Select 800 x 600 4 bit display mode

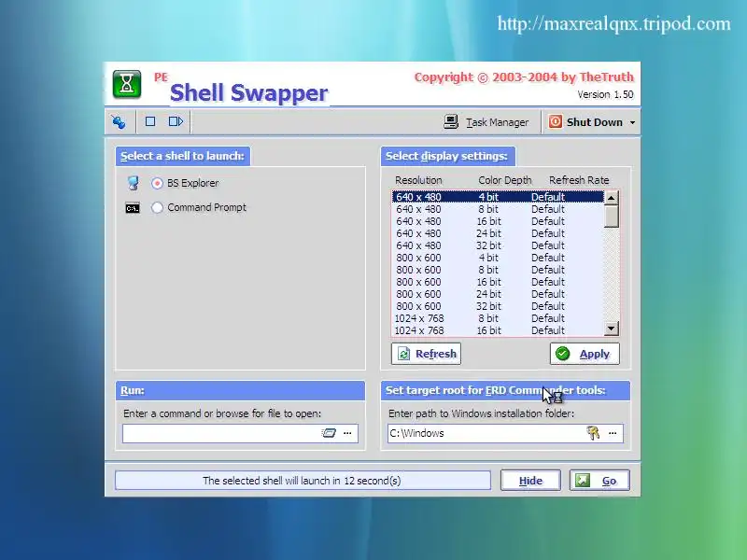pyautogui.click(x=498, y=258)
